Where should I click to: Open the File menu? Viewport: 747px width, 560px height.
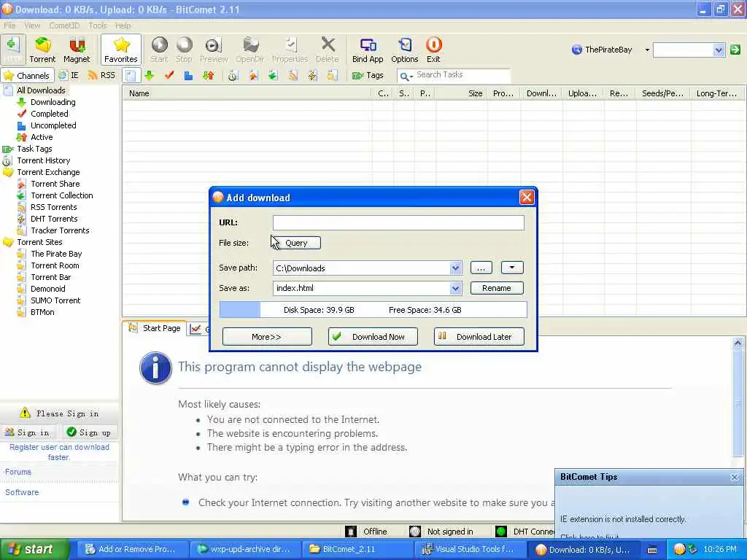(9, 26)
